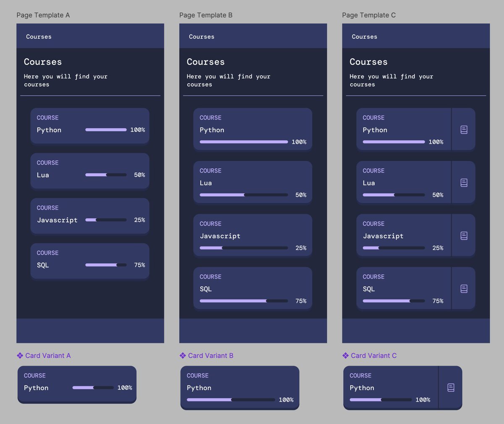This screenshot has height=424, width=504.
Task: Click the book icon on Template C Lua card
Action: pyautogui.click(x=464, y=183)
